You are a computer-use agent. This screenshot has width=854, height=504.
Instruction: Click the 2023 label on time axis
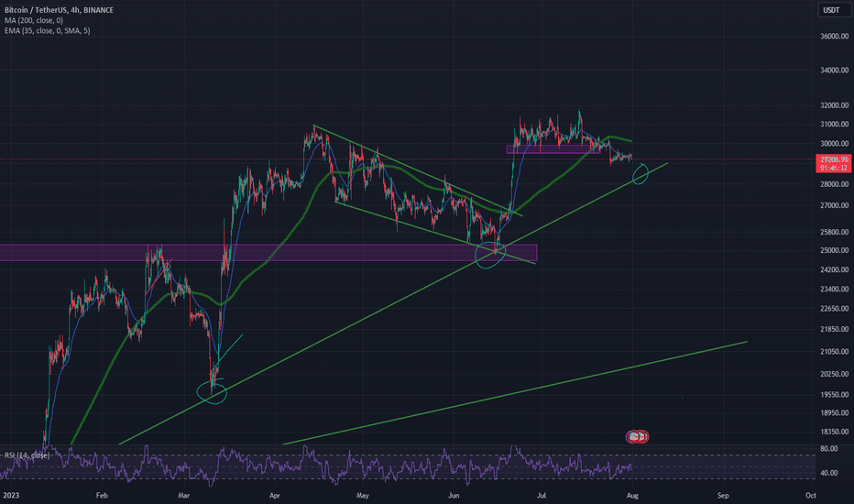coord(11,495)
